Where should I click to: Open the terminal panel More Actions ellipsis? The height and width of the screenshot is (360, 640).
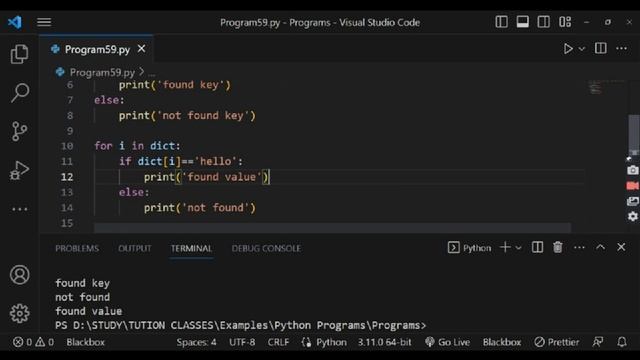coord(579,247)
